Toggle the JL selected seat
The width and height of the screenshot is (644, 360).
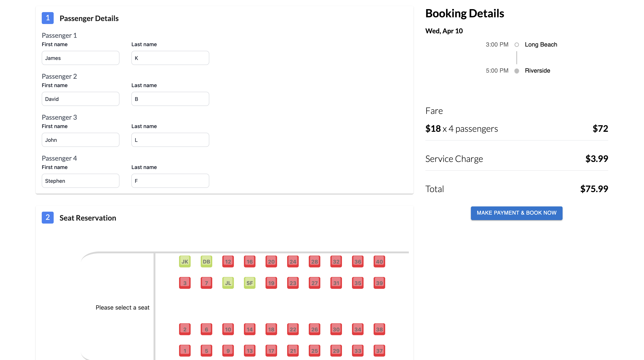[x=228, y=283]
